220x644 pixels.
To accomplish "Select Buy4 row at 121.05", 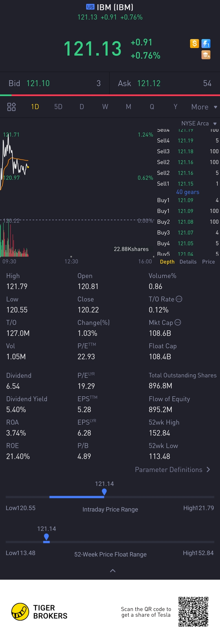I will (x=188, y=243).
